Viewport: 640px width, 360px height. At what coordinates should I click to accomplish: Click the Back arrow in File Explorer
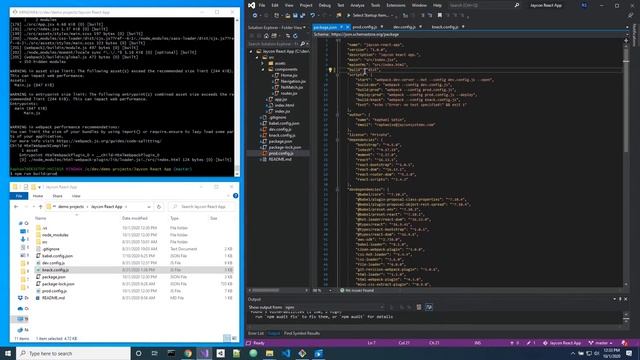[16, 207]
